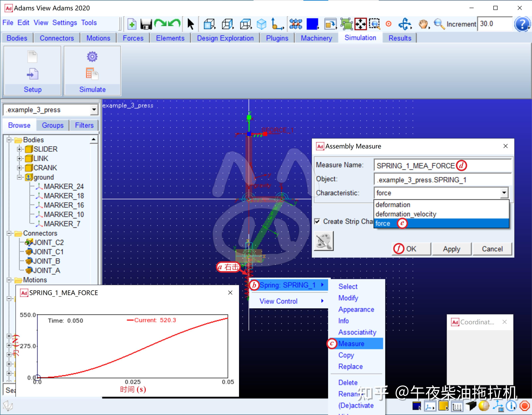Select deformation in Characteristic list
The height and width of the screenshot is (415, 532).
click(441, 205)
